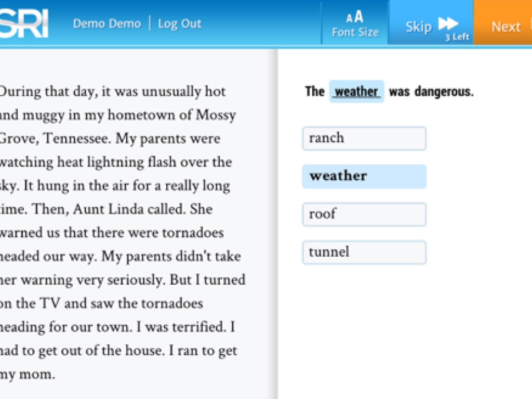Click 'was dangerous.' in the question sentence
The image size is (532, 399).
[431, 92]
